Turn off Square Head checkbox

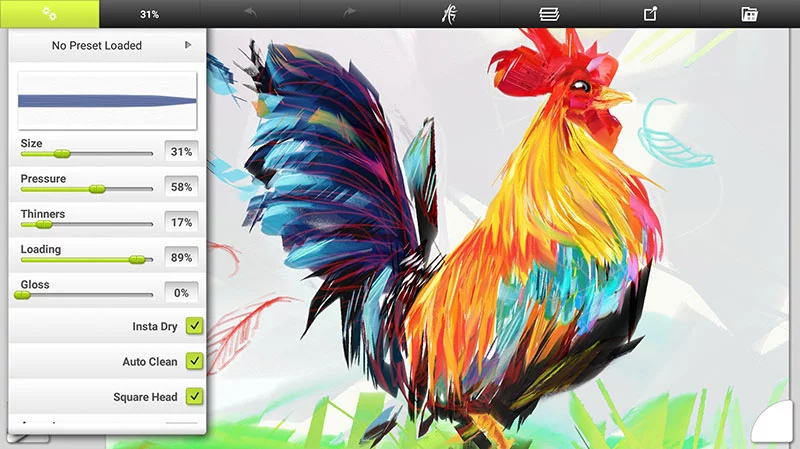tap(194, 396)
